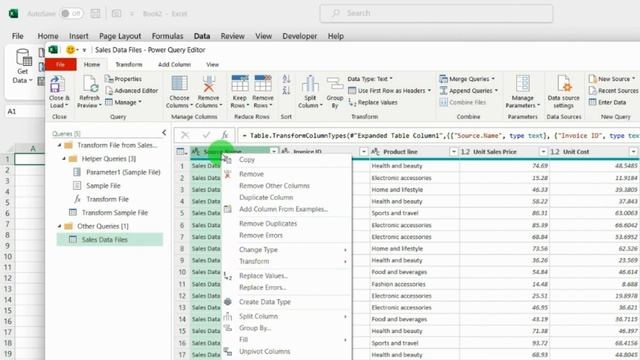Collapse the Queries pane chevron
Screen dimensions: 640x360
coord(164,133)
